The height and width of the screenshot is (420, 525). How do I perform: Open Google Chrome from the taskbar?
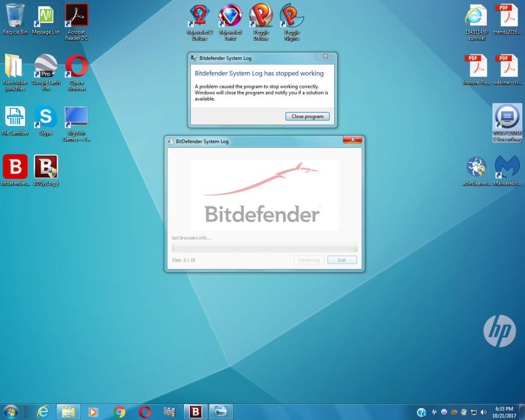coord(119,412)
